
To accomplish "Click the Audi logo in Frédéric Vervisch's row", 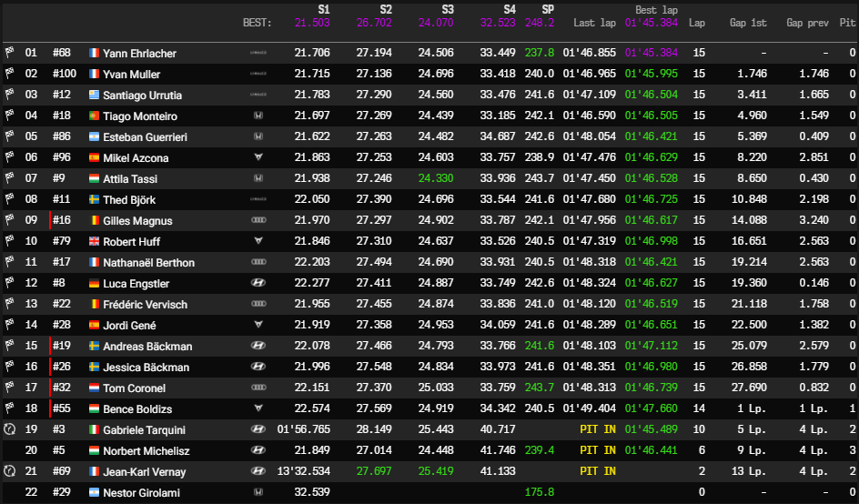I will (258, 304).
